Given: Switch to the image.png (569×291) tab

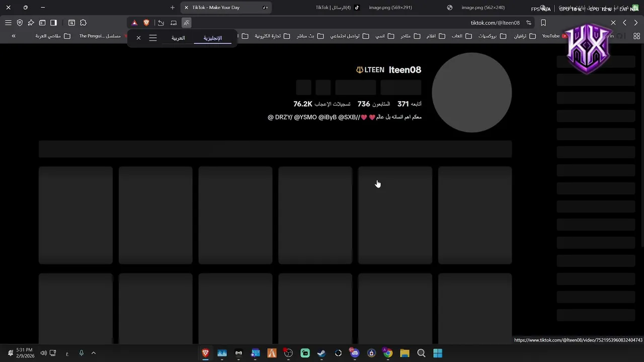Looking at the screenshot, I should click(x=390, y=8).
